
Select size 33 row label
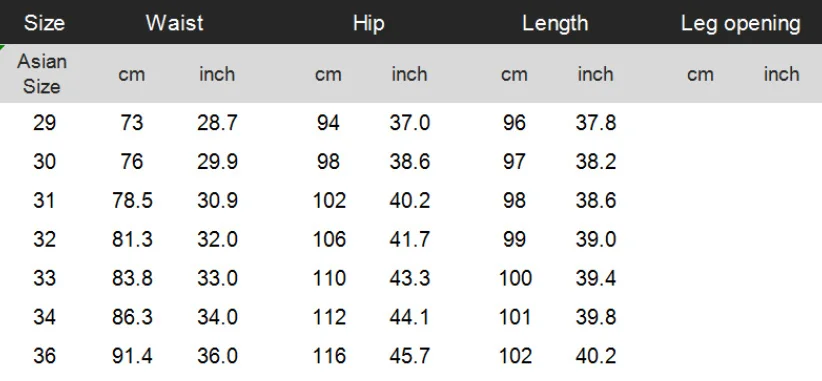coord(44,278)
